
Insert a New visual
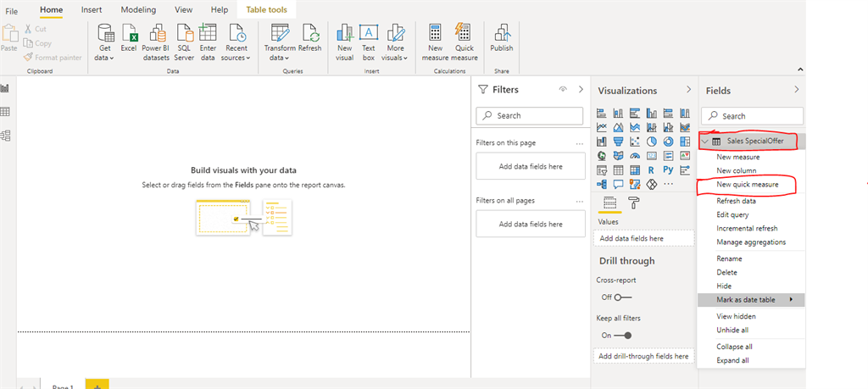344,42
